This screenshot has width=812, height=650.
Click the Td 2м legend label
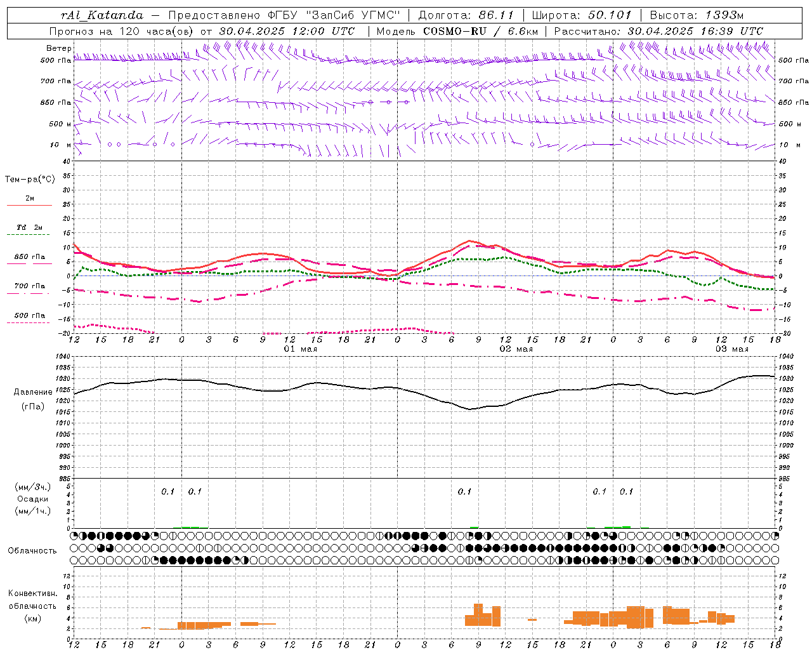pyautogui.click(x=30, y=227)
